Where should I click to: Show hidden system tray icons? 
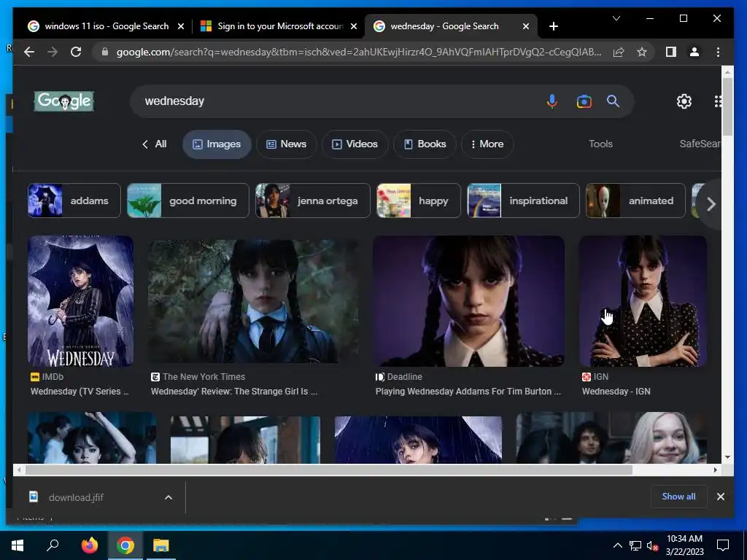[x=617, y=545]
